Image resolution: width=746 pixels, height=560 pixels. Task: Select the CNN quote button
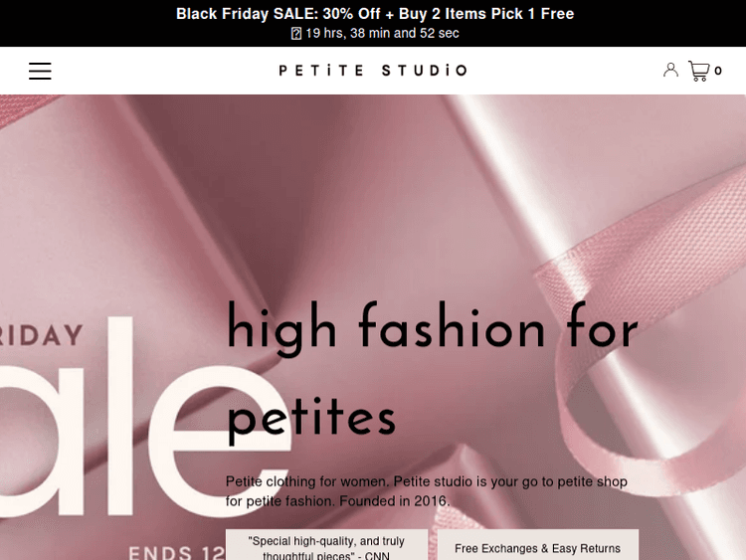click(326, 545)
